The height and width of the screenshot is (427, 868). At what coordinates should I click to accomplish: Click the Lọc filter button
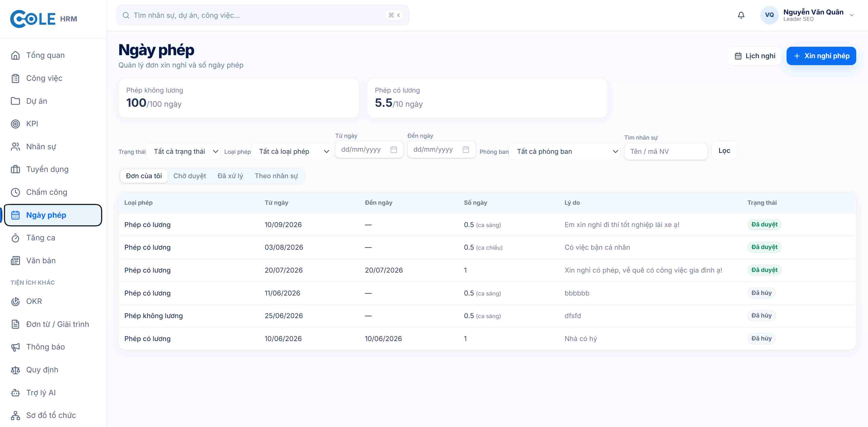[724, 151]
